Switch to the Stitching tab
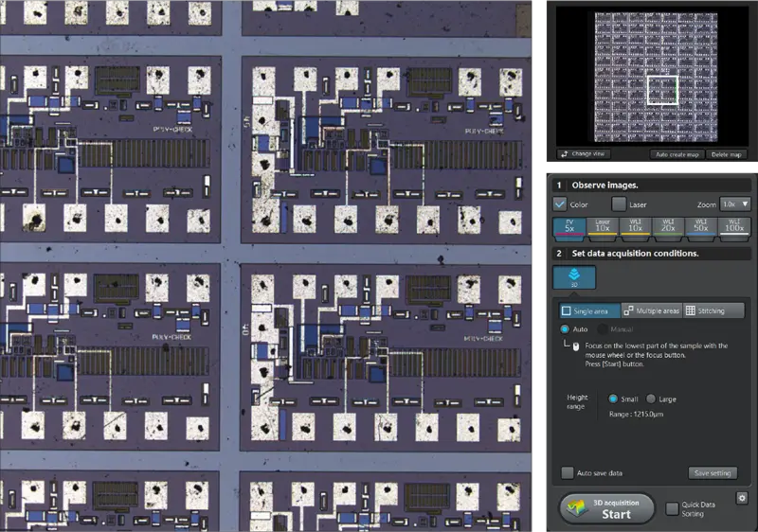Image resolution: width=758 pixels, height=532 pixels. 713,310
